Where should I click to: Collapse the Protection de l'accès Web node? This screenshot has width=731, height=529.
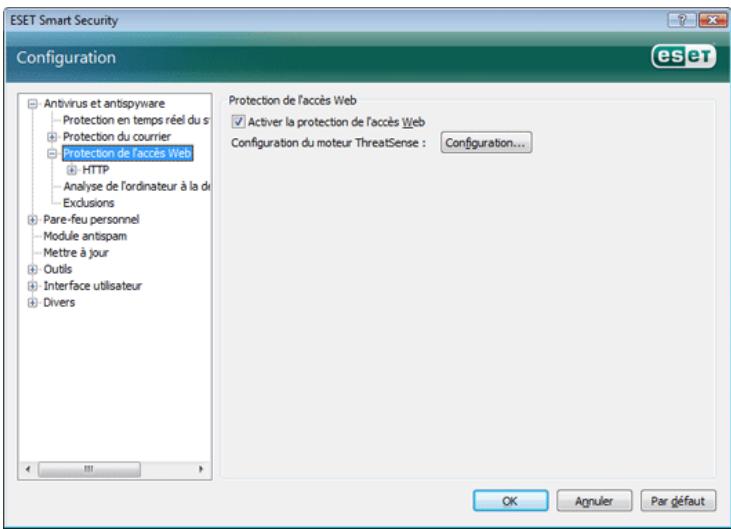tap(52, 153)
